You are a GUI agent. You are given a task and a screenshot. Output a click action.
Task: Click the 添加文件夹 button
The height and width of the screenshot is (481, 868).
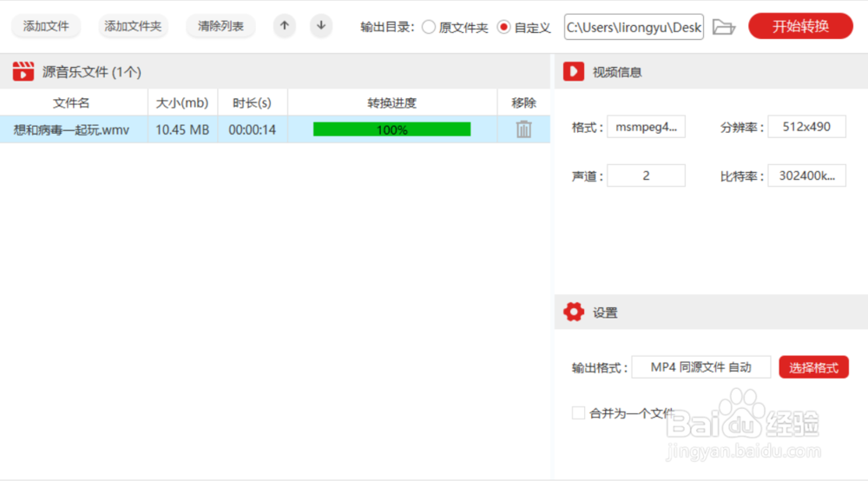click(133, 26)
